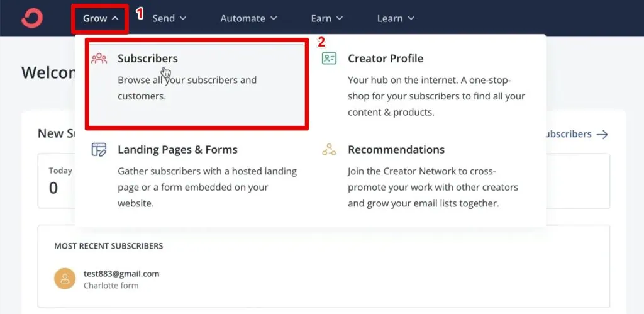Click the 'Today' subscriber count label
644x314 pixels.
point(60,171)
